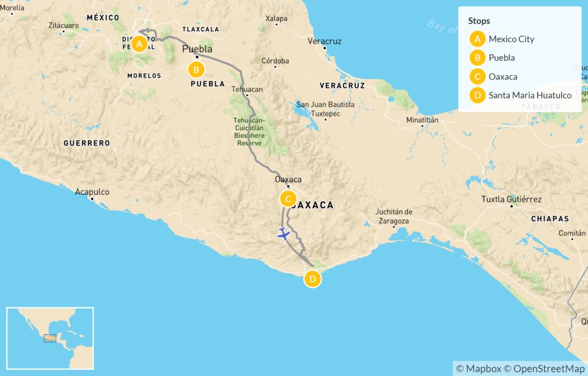Click the map marker C at Oaxaca

point(288,199)
